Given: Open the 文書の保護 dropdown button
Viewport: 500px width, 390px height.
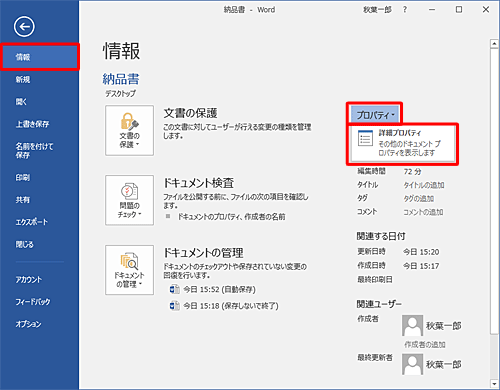Looking at the screenshot, I should [x=129, y=131].
